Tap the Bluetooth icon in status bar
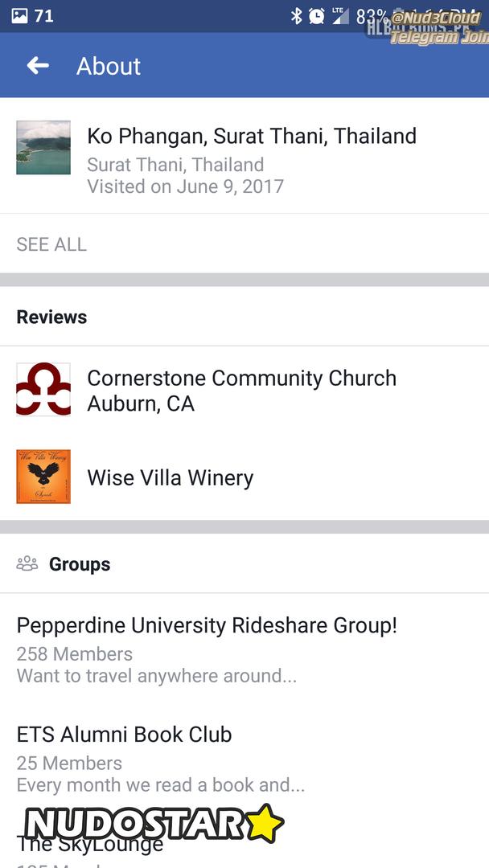 pos(296,15)
